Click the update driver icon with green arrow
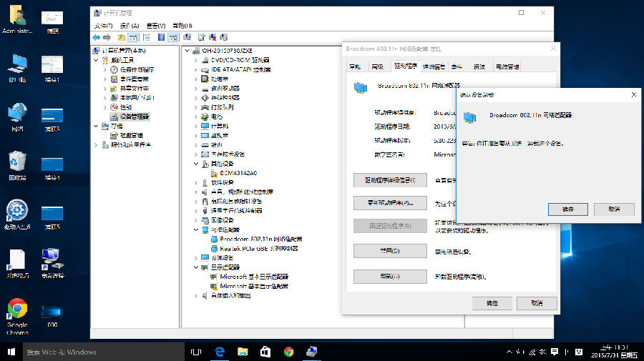 [201, 37]
